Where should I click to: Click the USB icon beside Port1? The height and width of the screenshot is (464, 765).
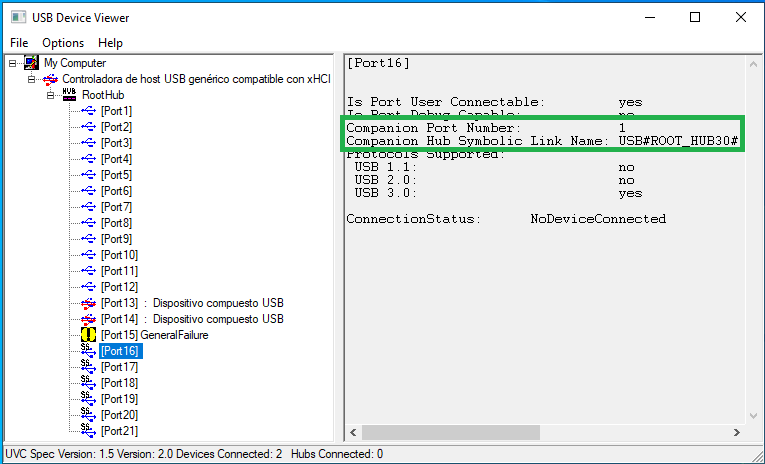[89, 111]
